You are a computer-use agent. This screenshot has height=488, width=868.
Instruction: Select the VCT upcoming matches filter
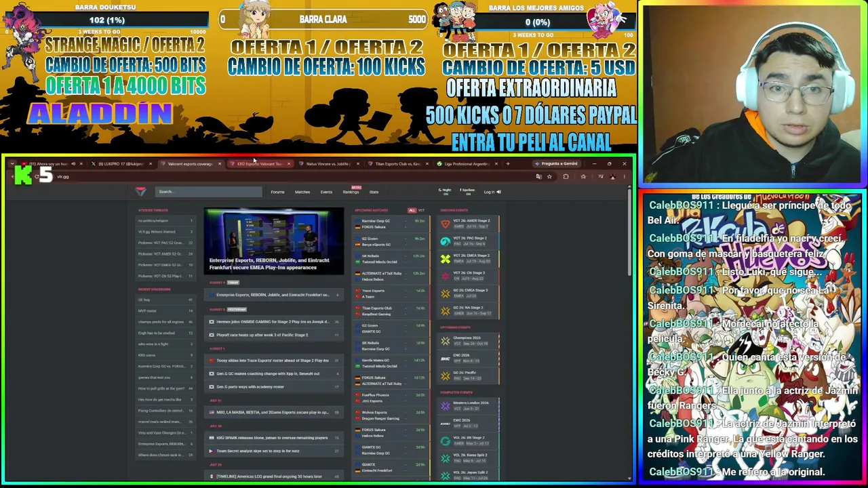(421, 210)
